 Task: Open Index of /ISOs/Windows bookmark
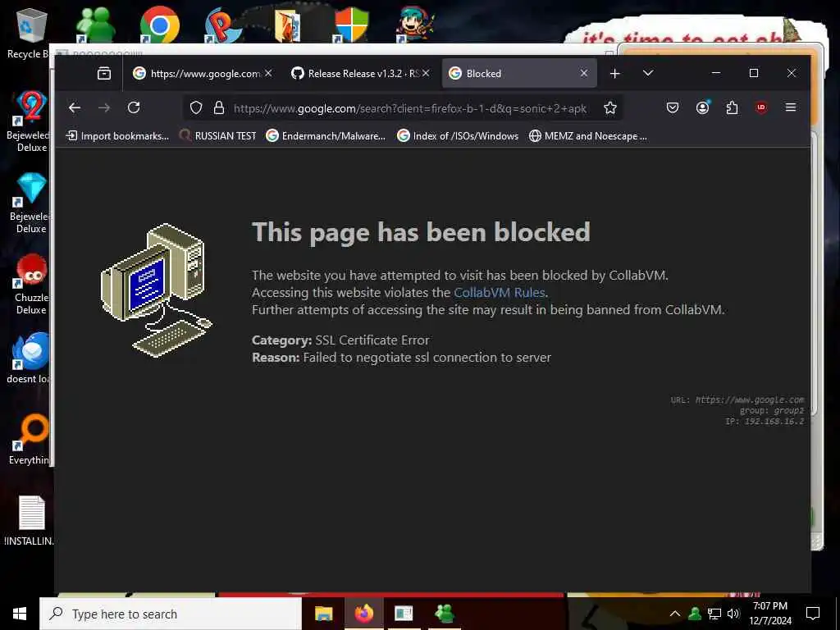458,136
